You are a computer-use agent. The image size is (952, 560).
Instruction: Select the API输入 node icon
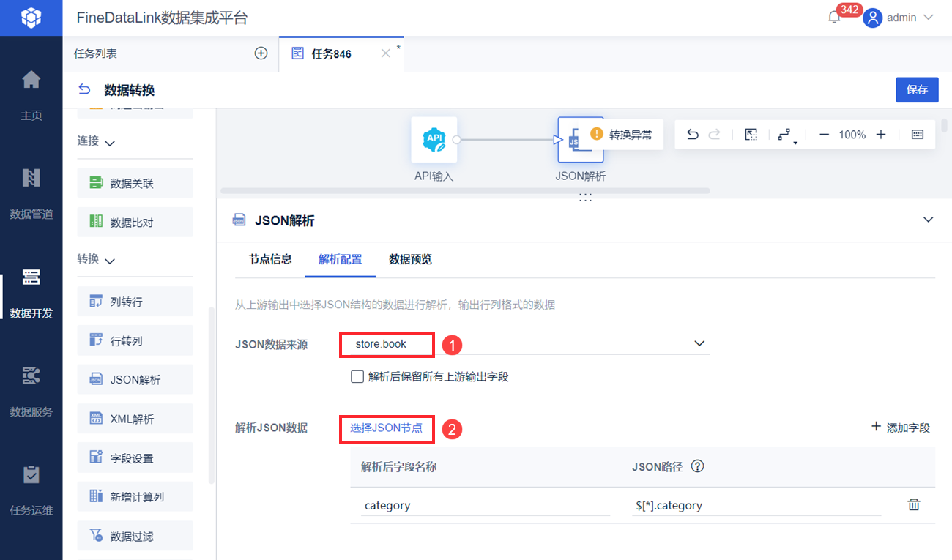[x=434, y=139]
